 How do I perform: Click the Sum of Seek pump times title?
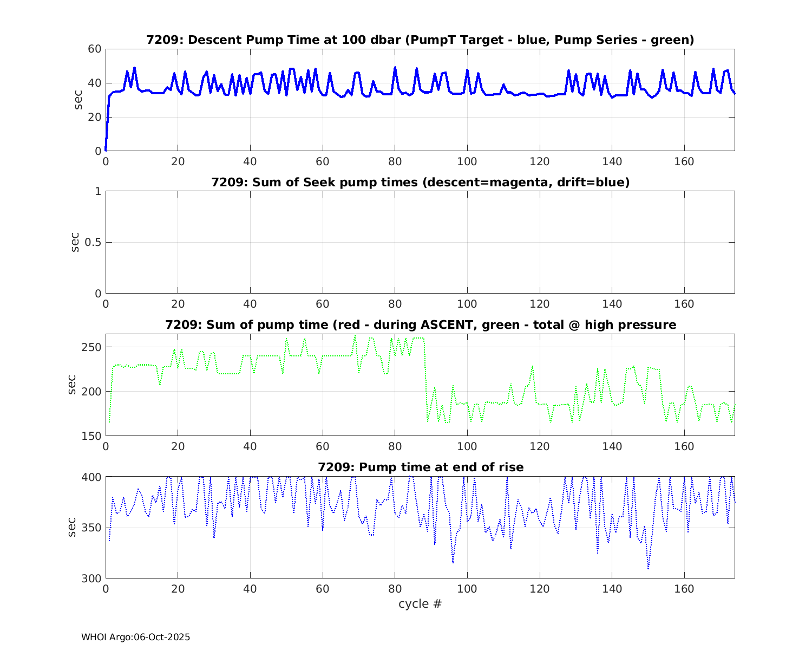pyautogui.click(x=420, y=183)
